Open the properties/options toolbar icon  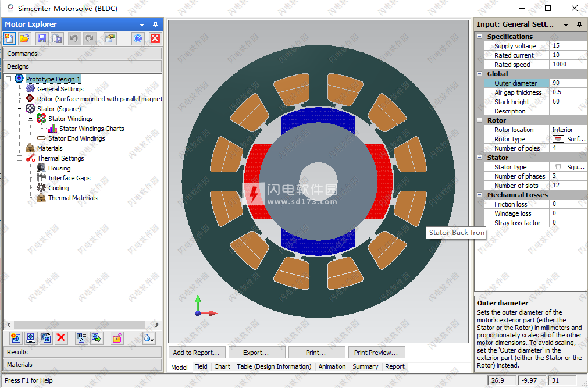pos(109,38)
